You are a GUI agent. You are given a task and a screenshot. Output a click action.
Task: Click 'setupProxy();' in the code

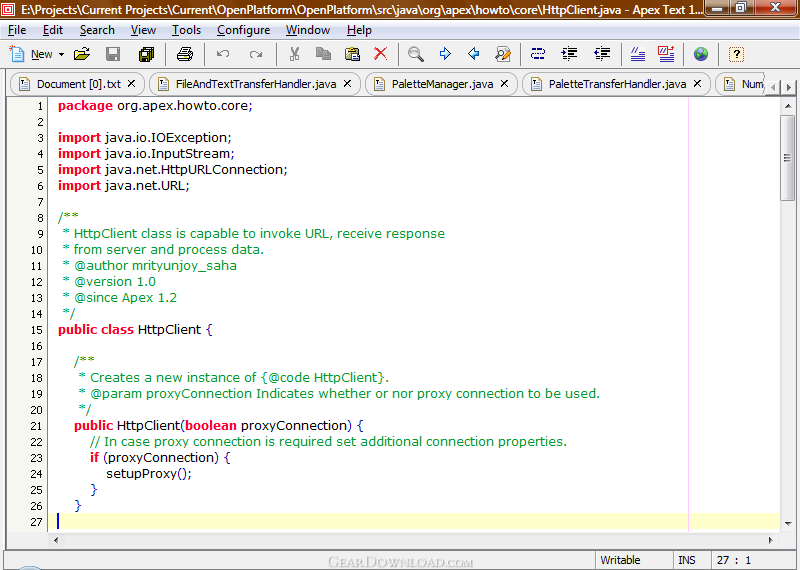point(148,474)
